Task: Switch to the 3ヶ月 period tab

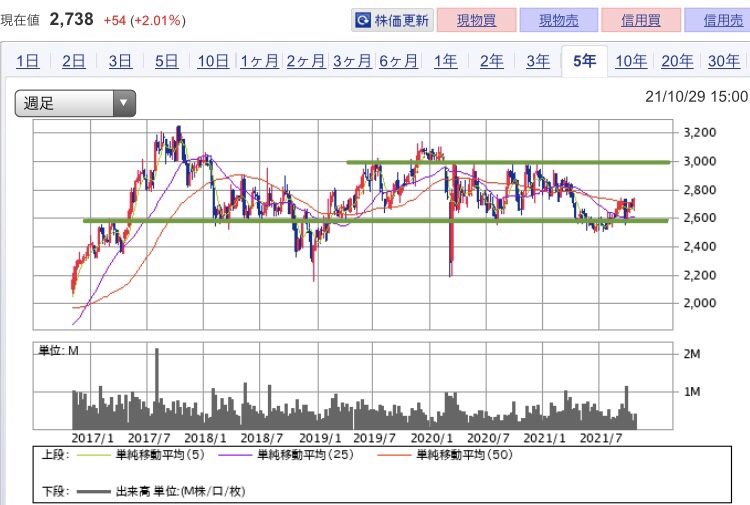Action: click(352, 61)
